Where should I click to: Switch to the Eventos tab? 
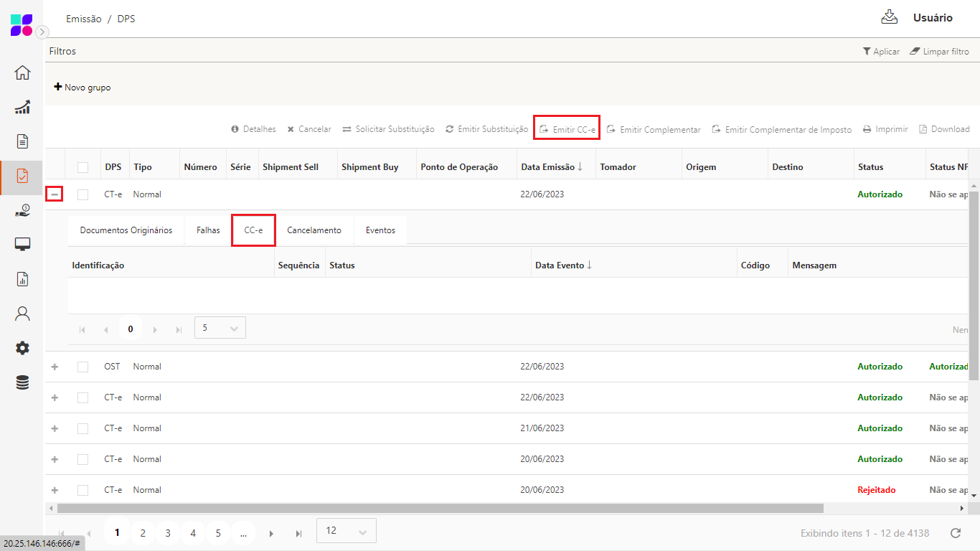coord(380,230)
